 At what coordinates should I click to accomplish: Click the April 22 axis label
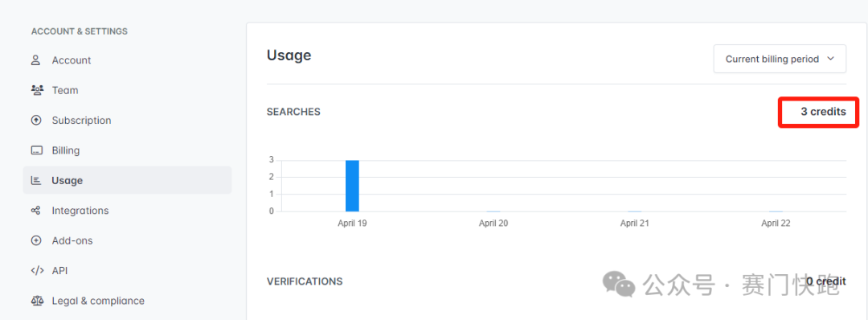(776, 224)
